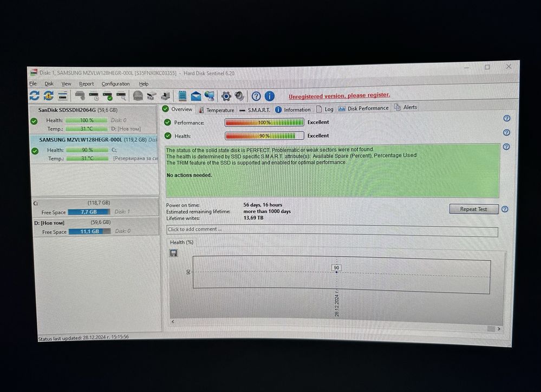
Task: Click the disk list panel toolbar icon
Action: tap(62, 96)
